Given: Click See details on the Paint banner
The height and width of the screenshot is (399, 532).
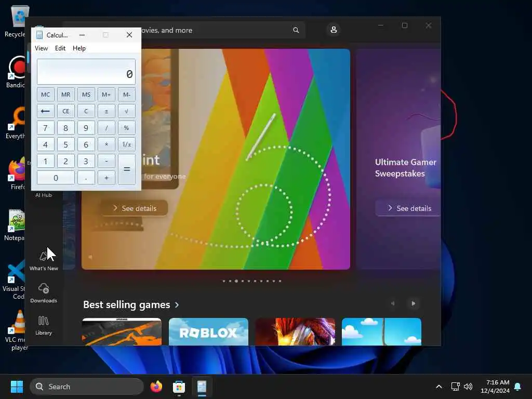Looking at the screenshot, I should point(135,208).
